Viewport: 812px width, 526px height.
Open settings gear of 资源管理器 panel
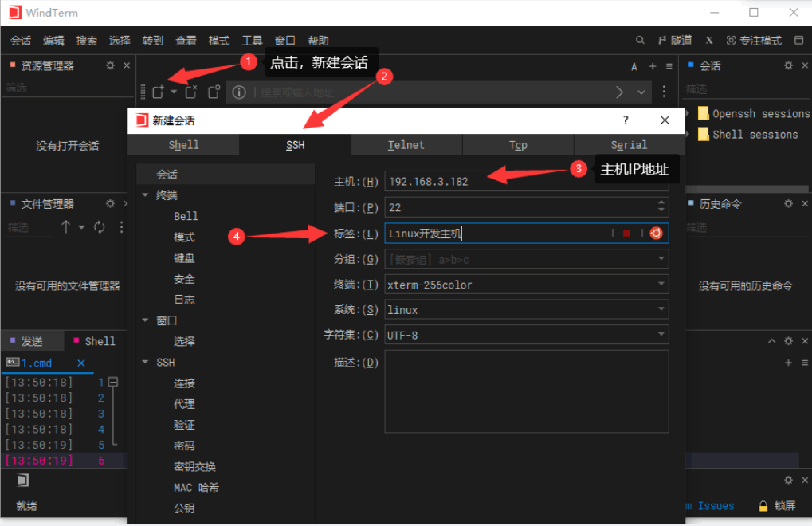tap(110, 65)
